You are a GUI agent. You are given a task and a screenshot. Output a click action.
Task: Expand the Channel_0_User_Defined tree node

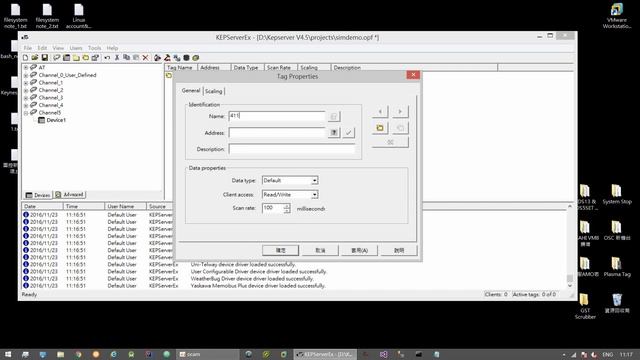pyautogui.click(x=26, y=75)
